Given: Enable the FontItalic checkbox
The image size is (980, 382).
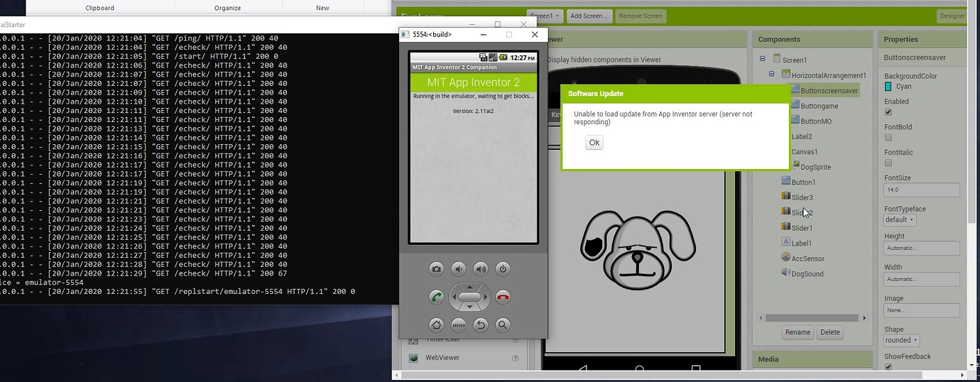Looking at the screenshot, I should tap(888, 163).
